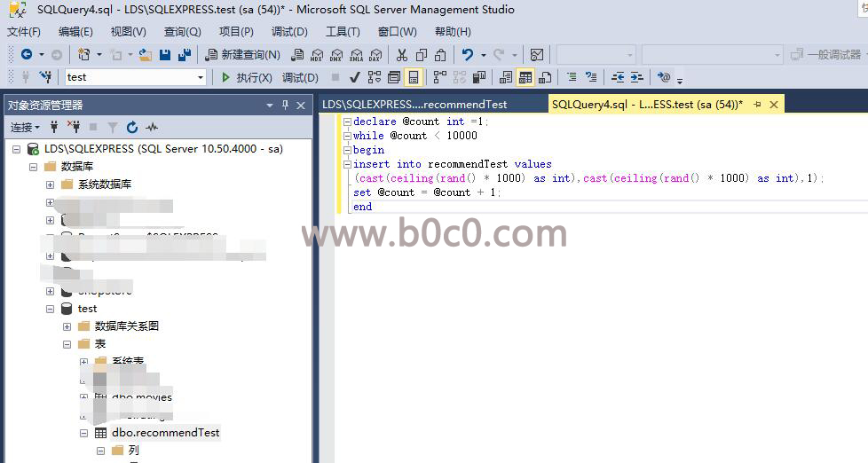
Task: Click the Open File folder icon
Action: 145,54
